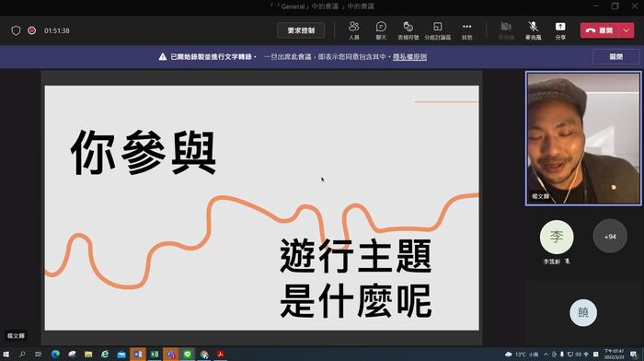The height and width of the screenshot is (361, 644).
Task: Toggle the microphone mute
Action: coord(533,30)
